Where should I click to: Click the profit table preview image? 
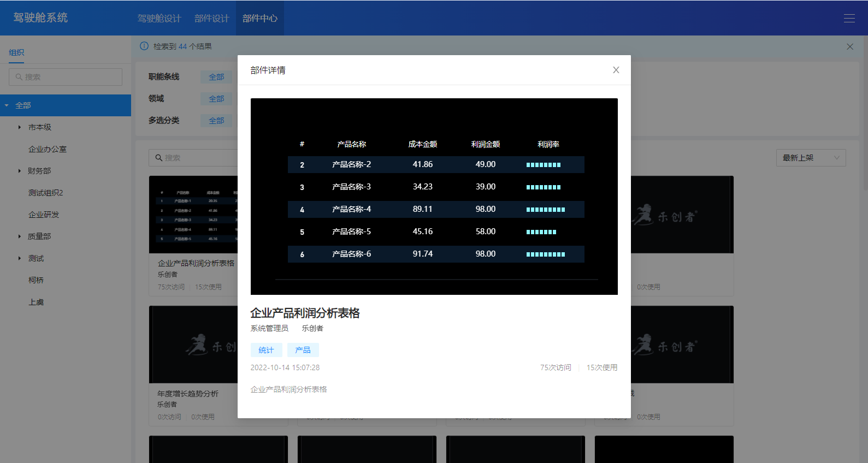[434, 197]
